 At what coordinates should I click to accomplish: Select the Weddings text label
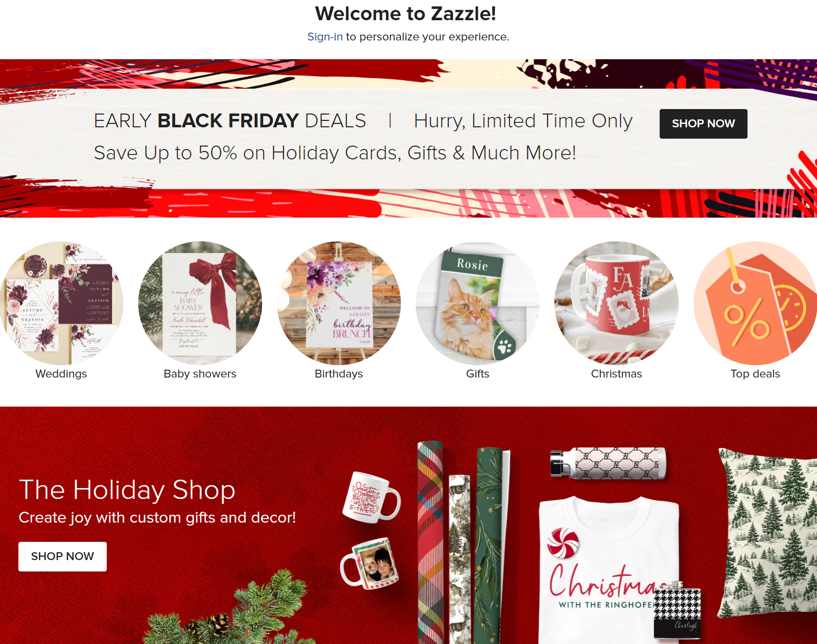[x=61, y=374]
